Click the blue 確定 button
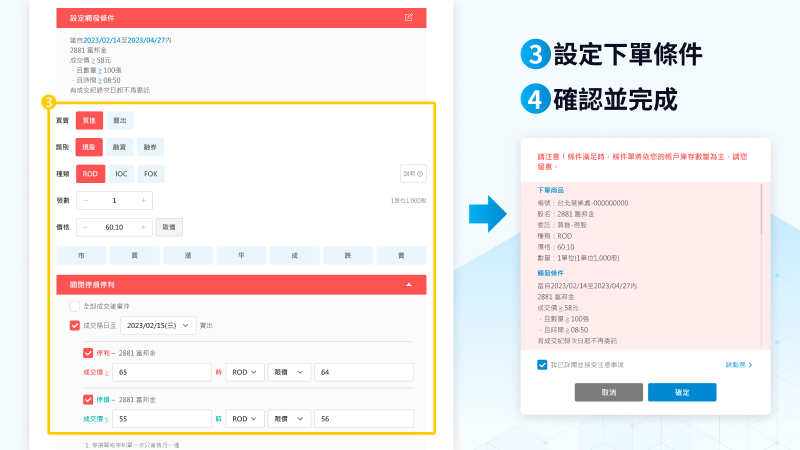Viewport: 800px width, 450px height. (682, 392)
